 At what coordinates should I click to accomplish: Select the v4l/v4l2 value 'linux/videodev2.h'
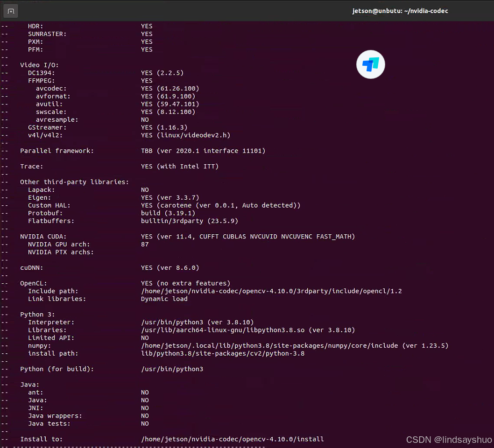(193, 135)
